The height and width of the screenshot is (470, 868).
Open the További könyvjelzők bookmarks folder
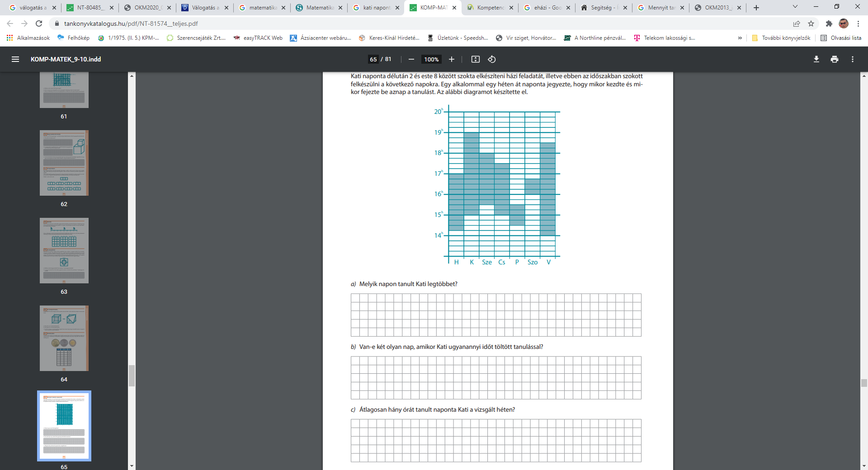781,38
